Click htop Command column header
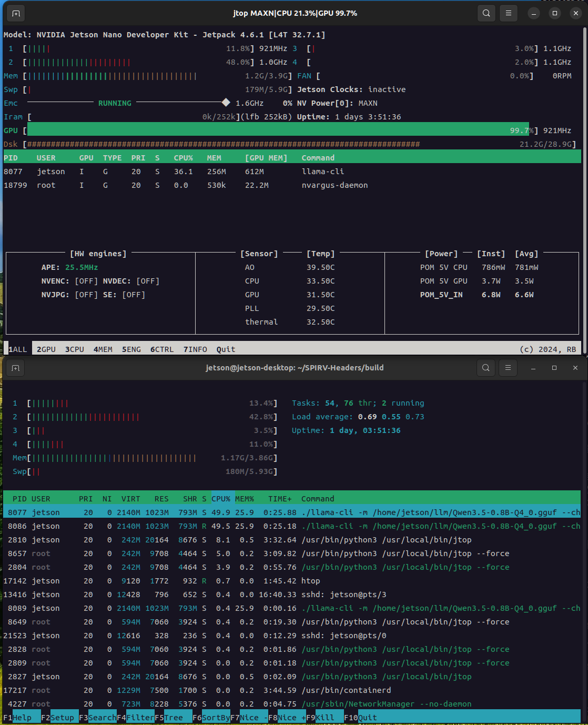Screen dimensions: 588x725 coord(318,499)
